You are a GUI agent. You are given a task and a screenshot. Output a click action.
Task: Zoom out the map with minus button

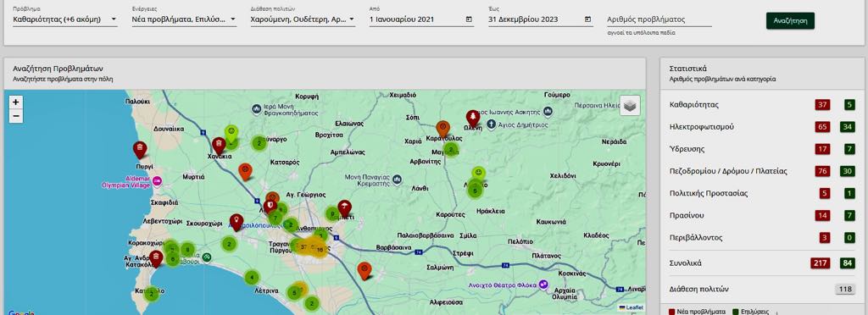[16, 116]
